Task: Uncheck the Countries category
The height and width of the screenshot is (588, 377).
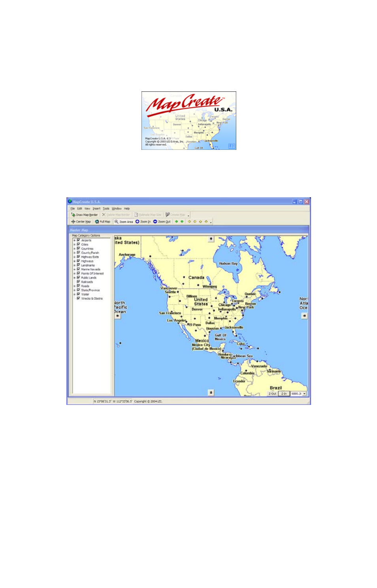Action: point(78,248)
